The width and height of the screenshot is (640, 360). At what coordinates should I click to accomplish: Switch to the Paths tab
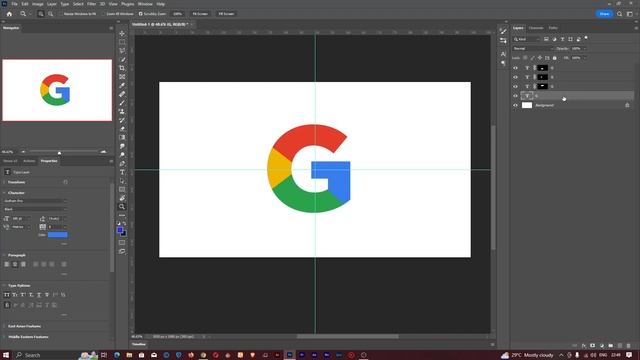point(553,28)
